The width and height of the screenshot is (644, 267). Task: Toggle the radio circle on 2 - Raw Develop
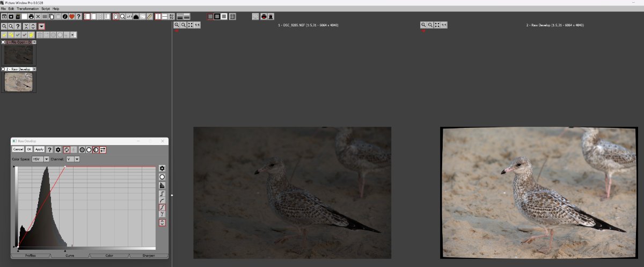[x=3, y=69]
